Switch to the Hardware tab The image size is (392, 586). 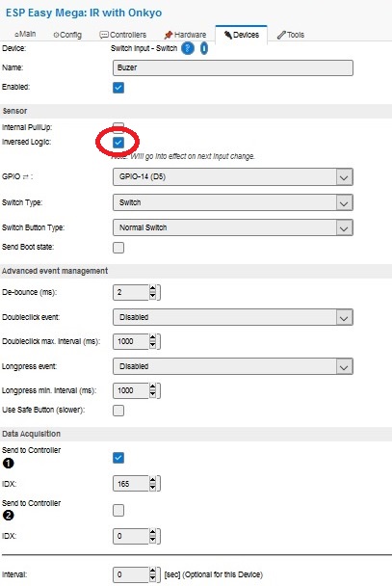[185, 35]
